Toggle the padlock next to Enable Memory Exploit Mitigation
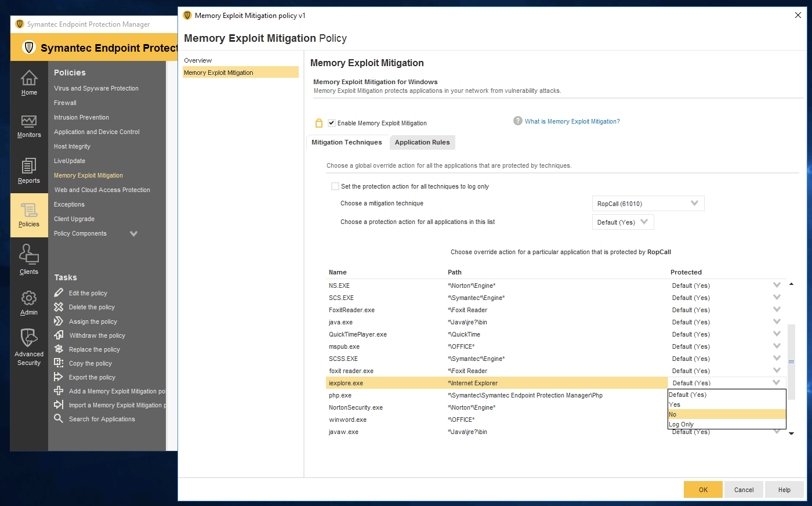Image resolution: width=812 pixels, height=506 pixels. (318, 122)
